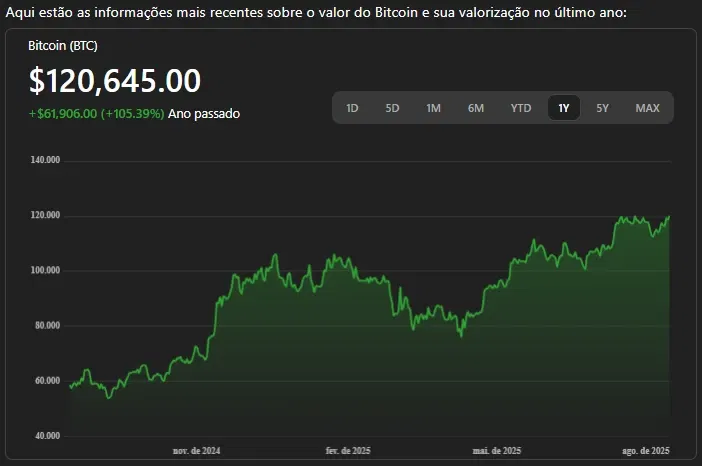Click the nov. de 2024 axis marker

pyautogui.click(x=196, y=452)
